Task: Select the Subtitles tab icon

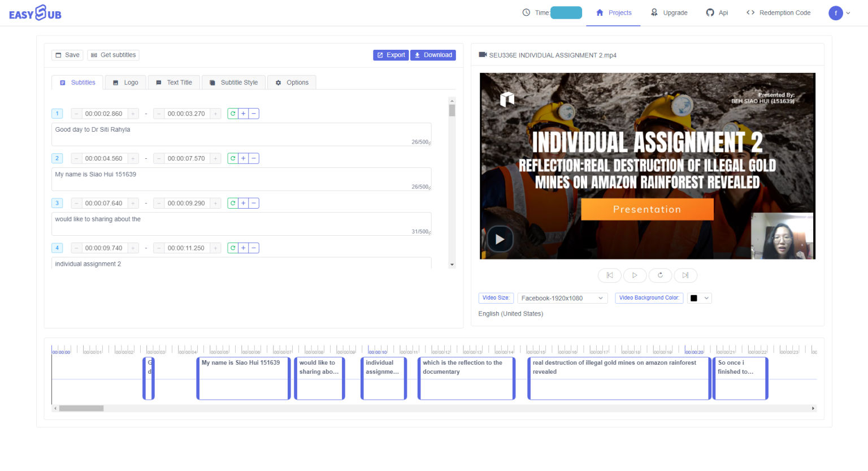Action: pyautogui.click(x=62, y=82)
